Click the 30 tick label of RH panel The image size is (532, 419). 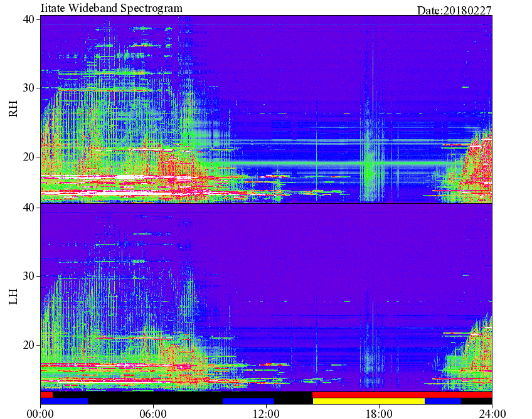pos(29,88)
